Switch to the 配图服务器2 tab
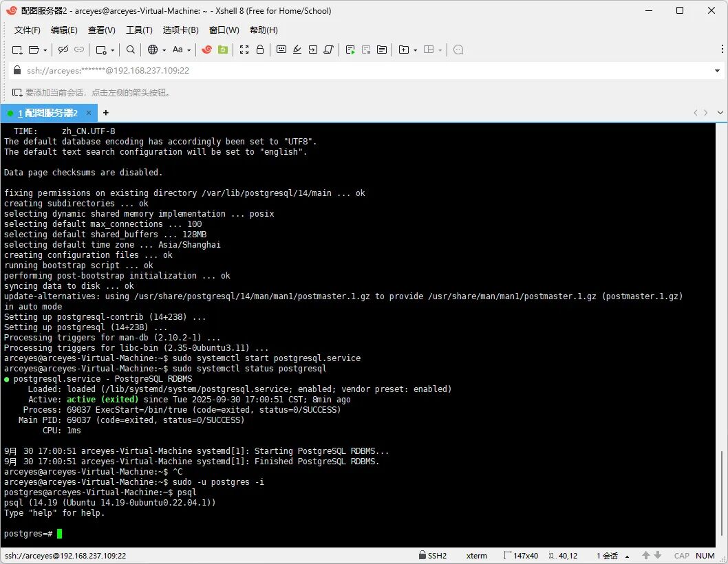Screen dimensions: 728x564 click(48, 112)
